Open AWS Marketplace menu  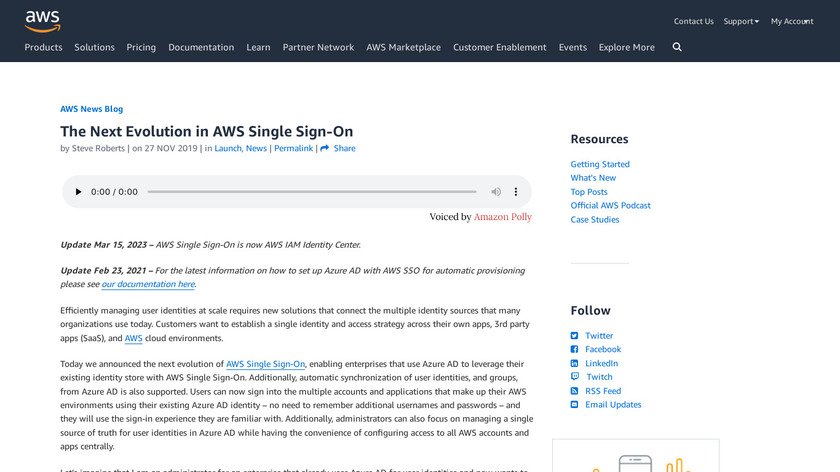403,47
